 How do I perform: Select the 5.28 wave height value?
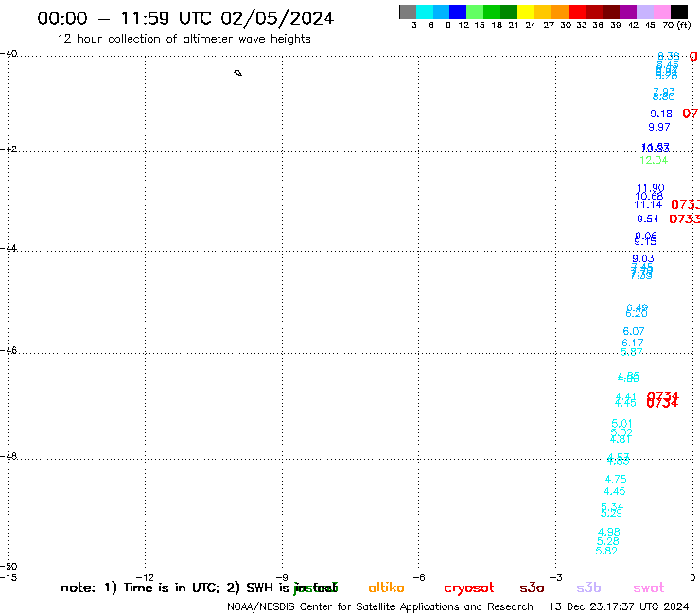tap(608, 541)
